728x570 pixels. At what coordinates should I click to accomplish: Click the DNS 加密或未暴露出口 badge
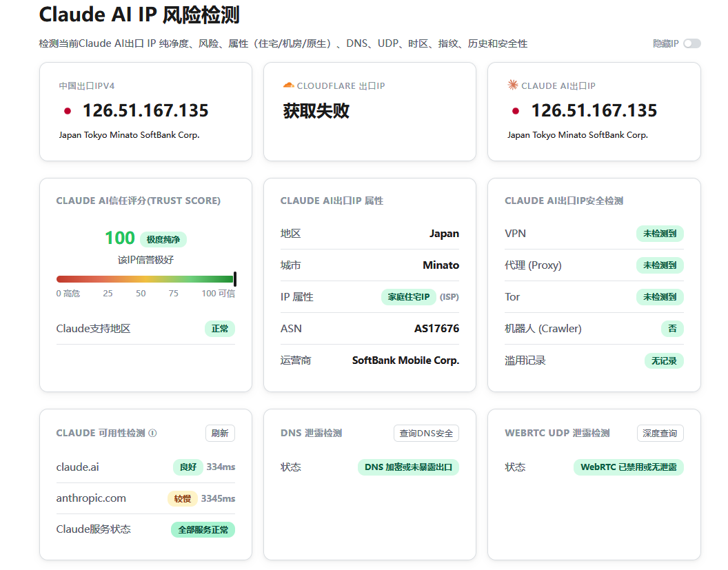408,467
